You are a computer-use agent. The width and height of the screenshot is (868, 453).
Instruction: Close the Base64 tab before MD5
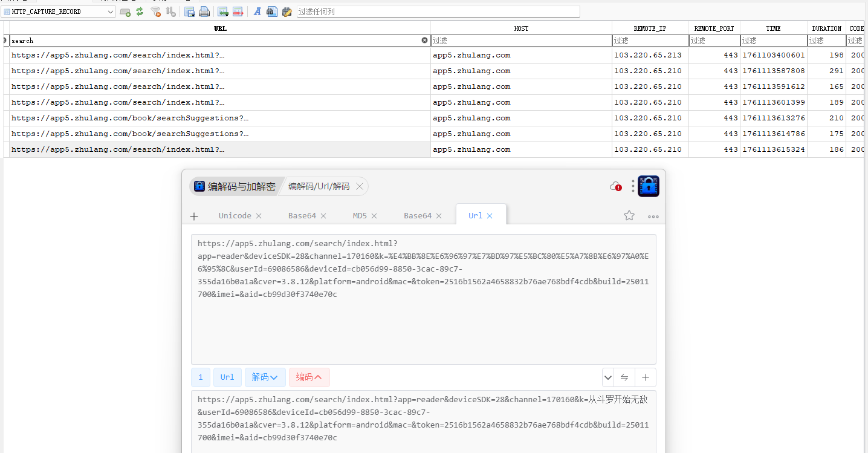323,216
